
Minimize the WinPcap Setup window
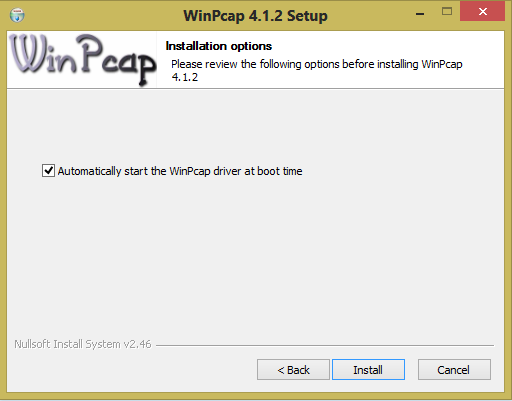point(420,13)
